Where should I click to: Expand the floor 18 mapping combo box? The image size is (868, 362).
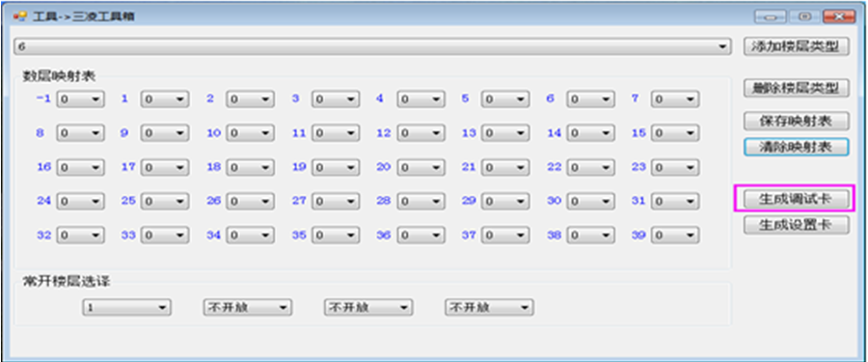coord(251,167)
